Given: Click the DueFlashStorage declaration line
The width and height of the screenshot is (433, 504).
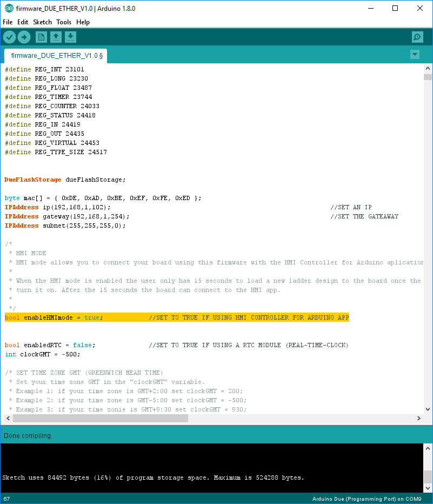Looking at the screenshot, I should point(65,180).
